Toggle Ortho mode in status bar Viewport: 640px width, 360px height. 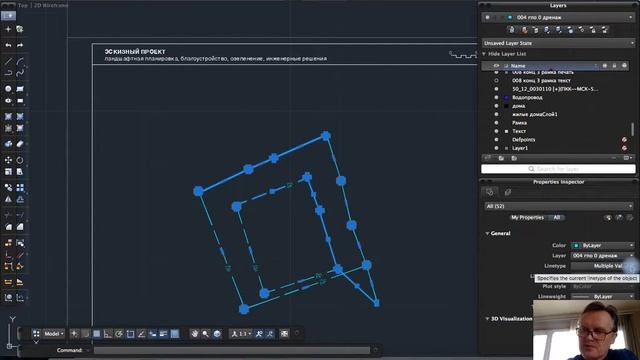(x=108, y=334)
